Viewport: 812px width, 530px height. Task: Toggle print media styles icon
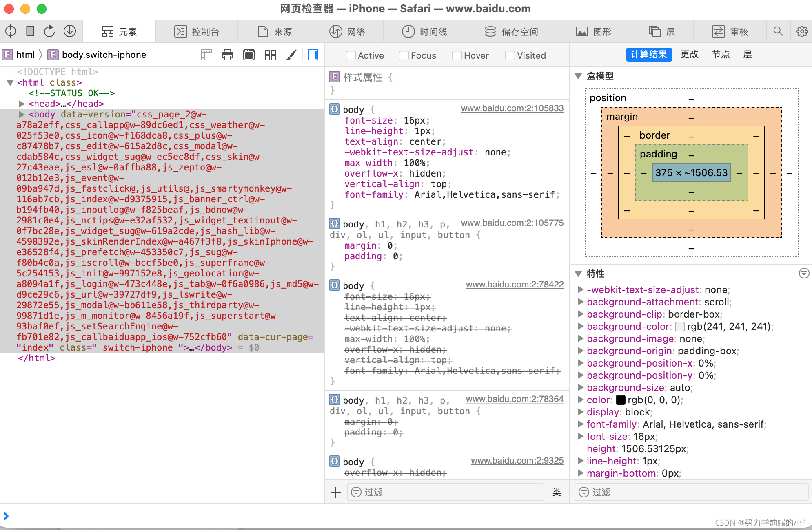[x=228, y=55]
